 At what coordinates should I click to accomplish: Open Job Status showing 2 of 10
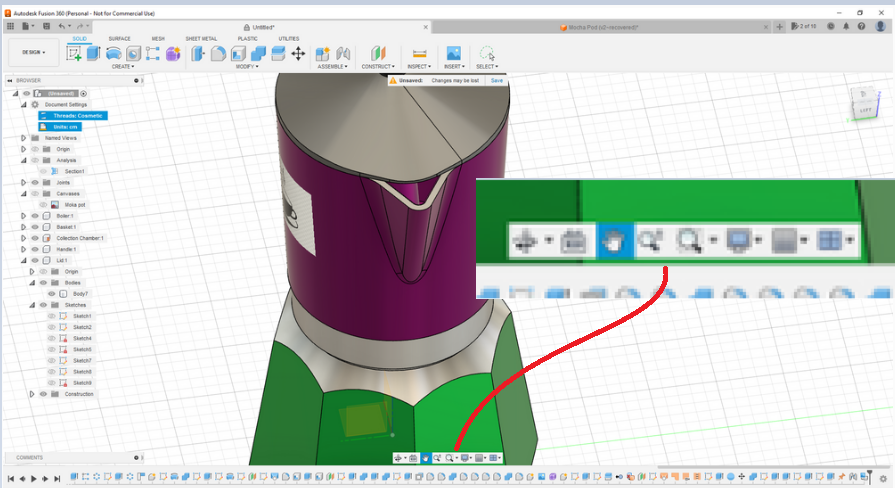pos(804,26)
